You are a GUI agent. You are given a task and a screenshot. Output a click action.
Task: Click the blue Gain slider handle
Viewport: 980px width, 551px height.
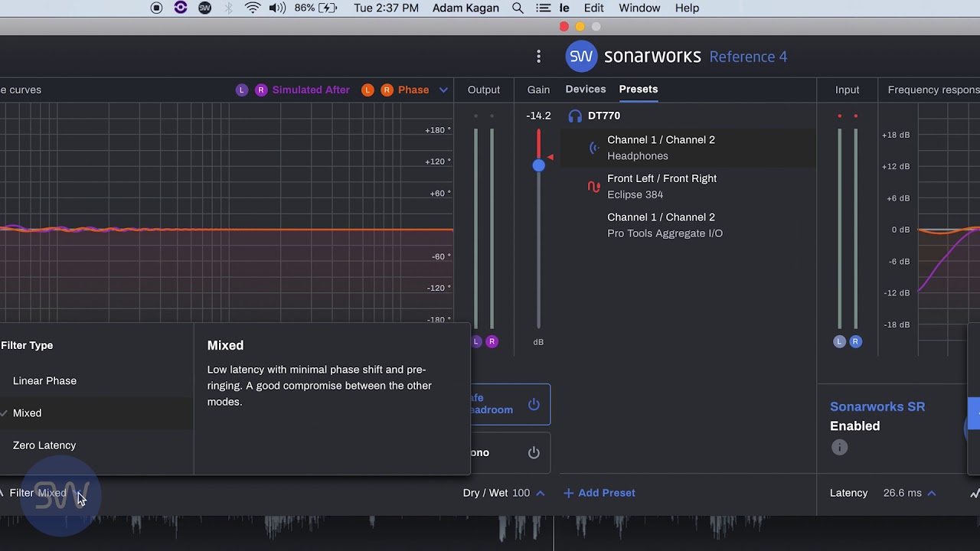point(538,165)
